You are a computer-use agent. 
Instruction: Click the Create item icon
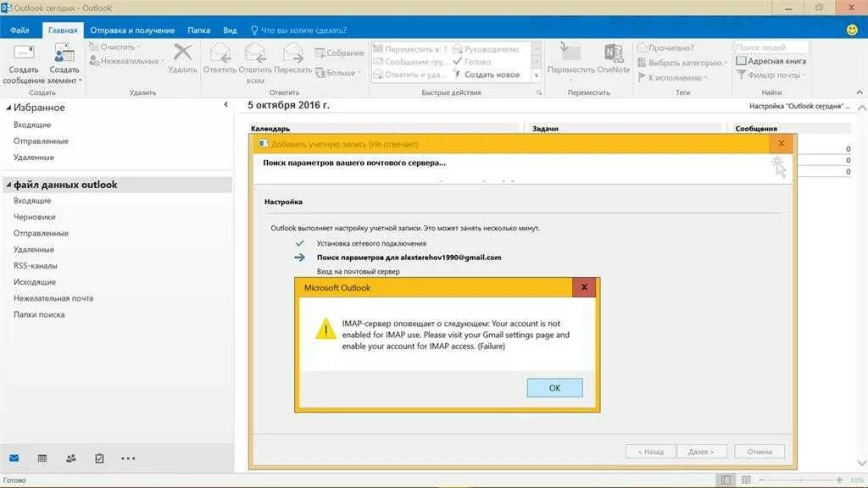point(64,53)
